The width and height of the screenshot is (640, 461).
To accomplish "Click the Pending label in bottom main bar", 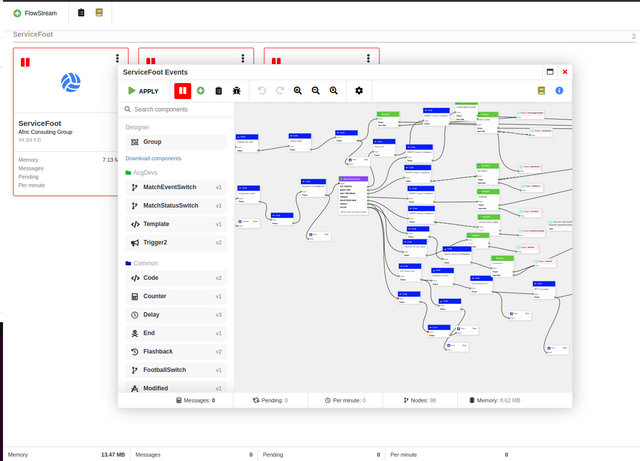I will 273,455.
